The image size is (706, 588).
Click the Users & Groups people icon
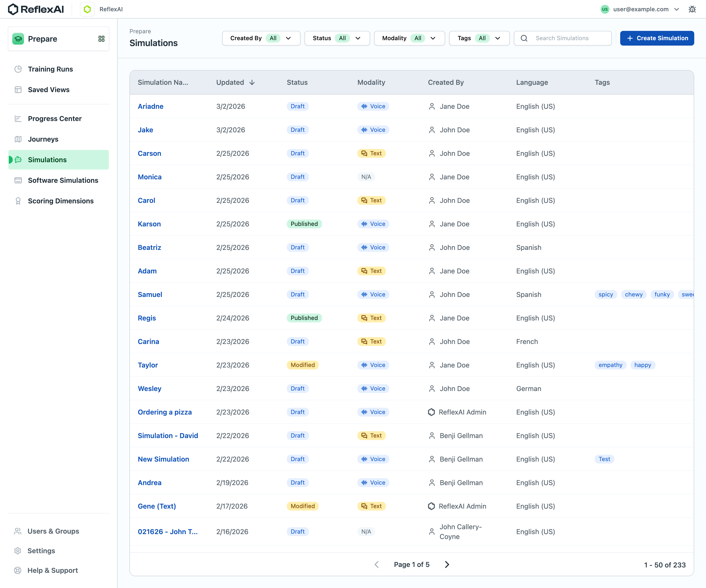pos(18,531)
